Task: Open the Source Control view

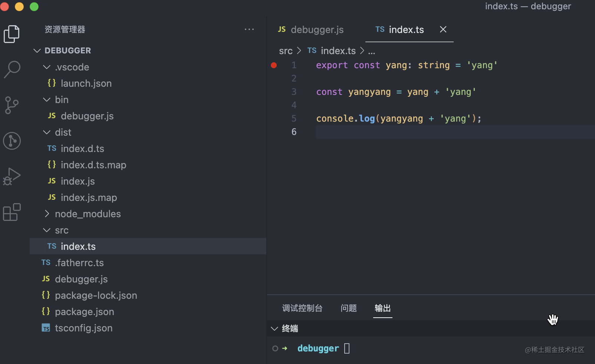Action: point(11,105)
